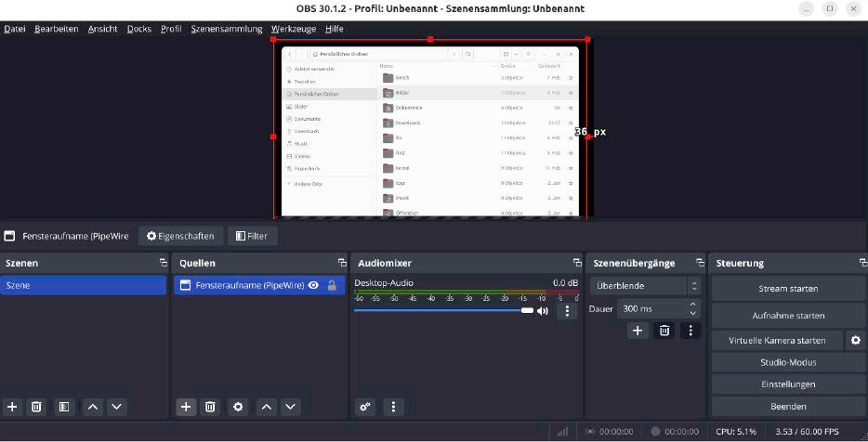
Task: Delete the scene transition with trash icon
Action: (664, 331)
